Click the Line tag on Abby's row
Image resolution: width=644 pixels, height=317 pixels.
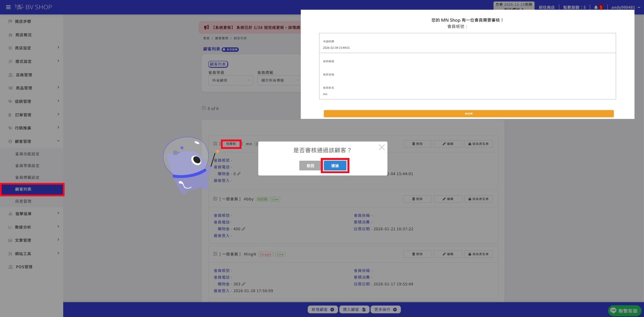pyautogui.click(x=275, y=199)
